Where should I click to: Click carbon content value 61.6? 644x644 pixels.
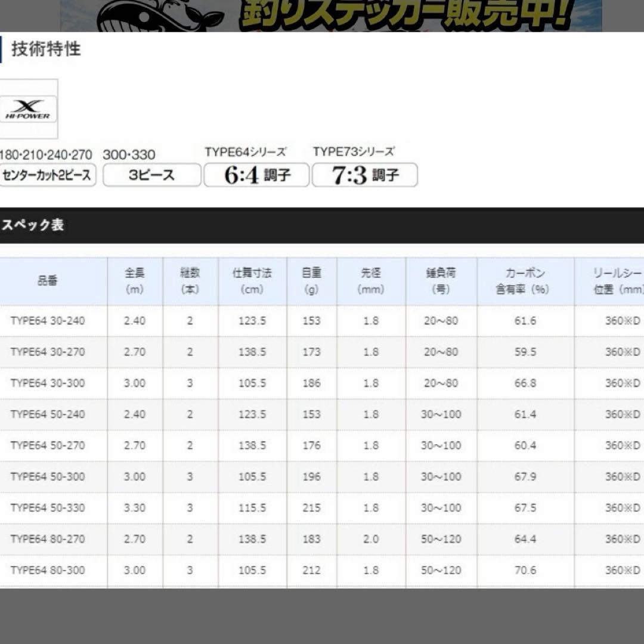pyautogui.click(x=525, y=321)
